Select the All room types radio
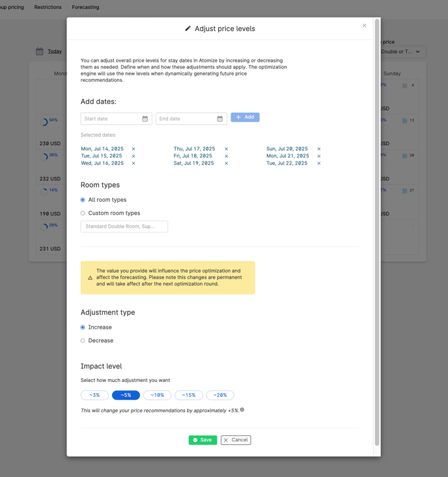The image size is (448, 477). [83, 200]
